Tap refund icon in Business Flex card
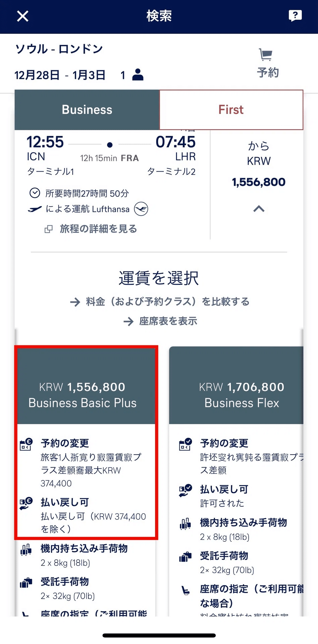 coord(185,491)
